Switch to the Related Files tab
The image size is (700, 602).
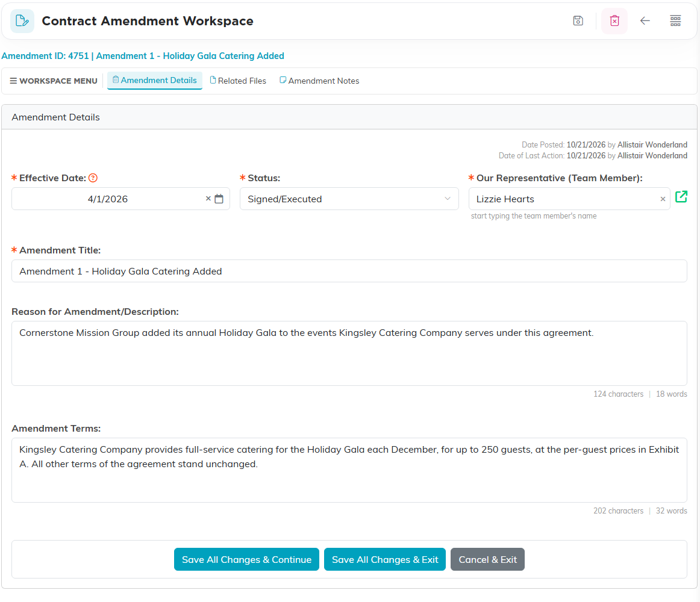click(x=238, y=81)
